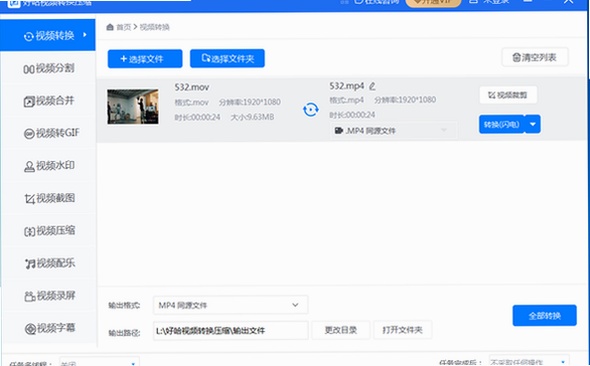Rename output with pencil icon beside 532.mp4
The width and height of the screenshot is (590, 366).
point(372,87)
